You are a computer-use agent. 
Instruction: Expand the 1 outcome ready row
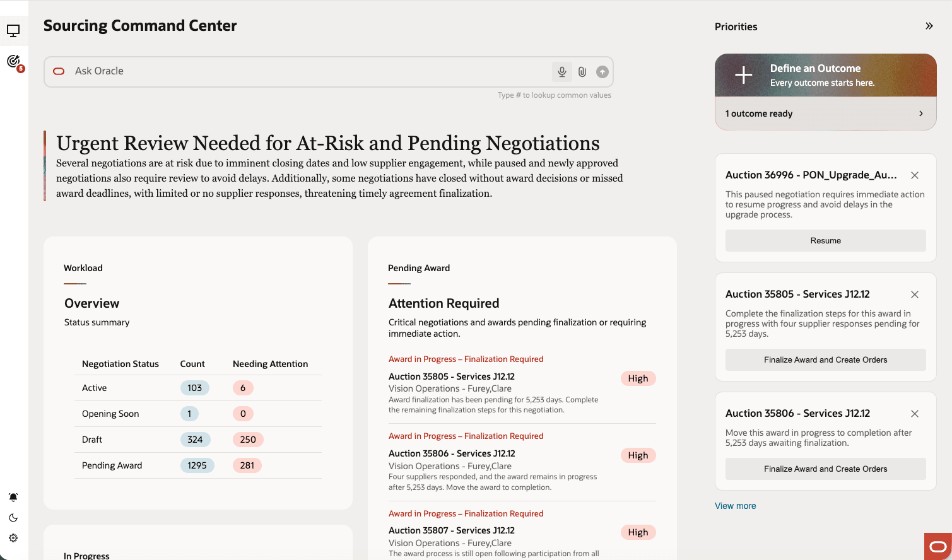click(825, 114)
